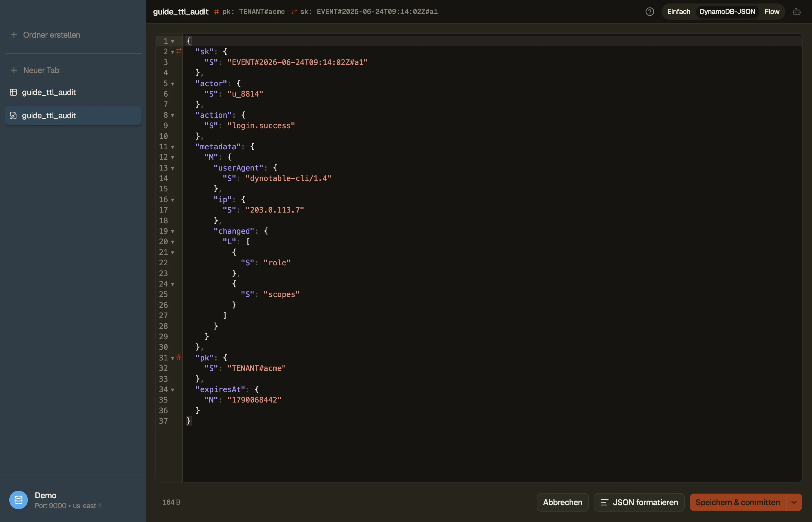Viewport: 812px width, 522px height.
Task: Click the "203.0.113.7" ip value
Action: click(x=275, y=210)
